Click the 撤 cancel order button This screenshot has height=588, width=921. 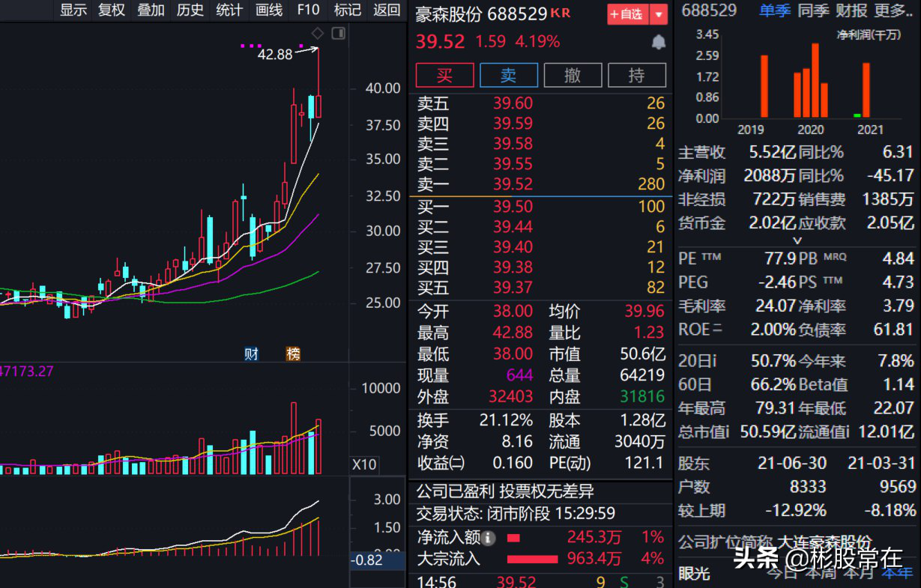coord(573,75)
